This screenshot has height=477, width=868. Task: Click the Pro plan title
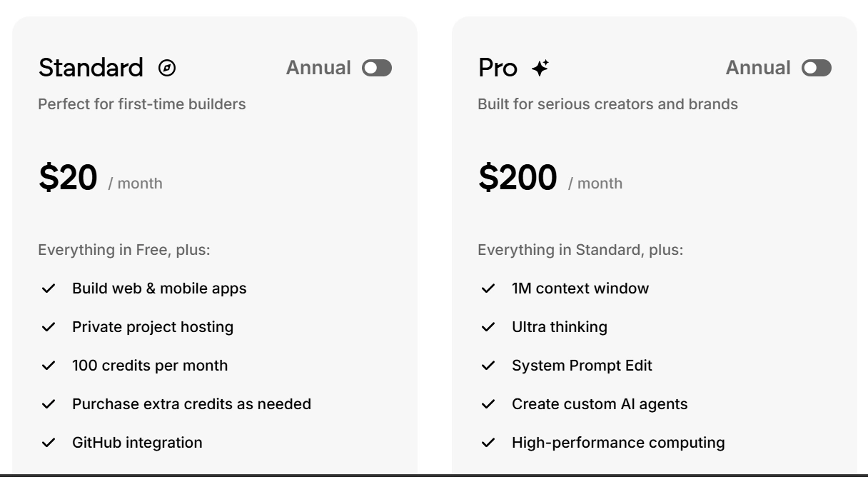498,69
